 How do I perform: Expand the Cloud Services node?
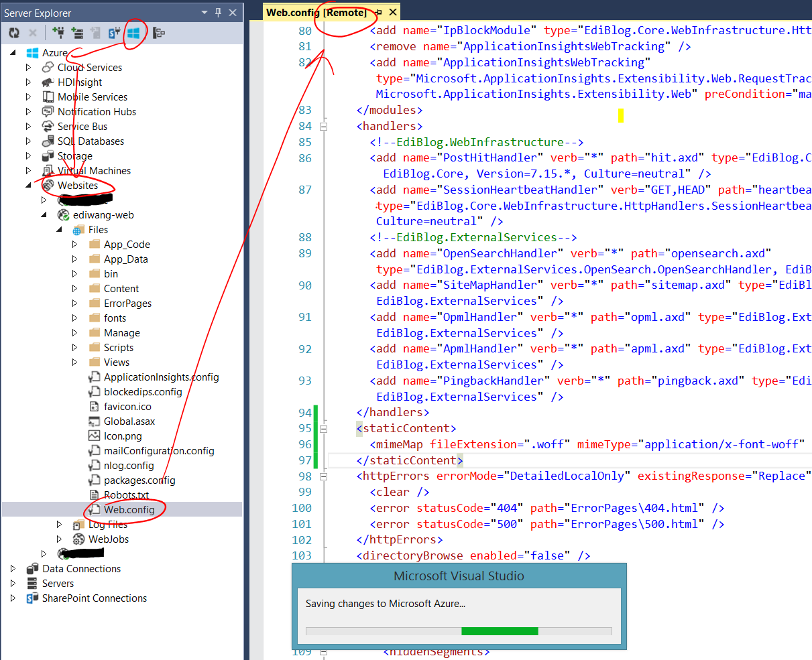28,67
